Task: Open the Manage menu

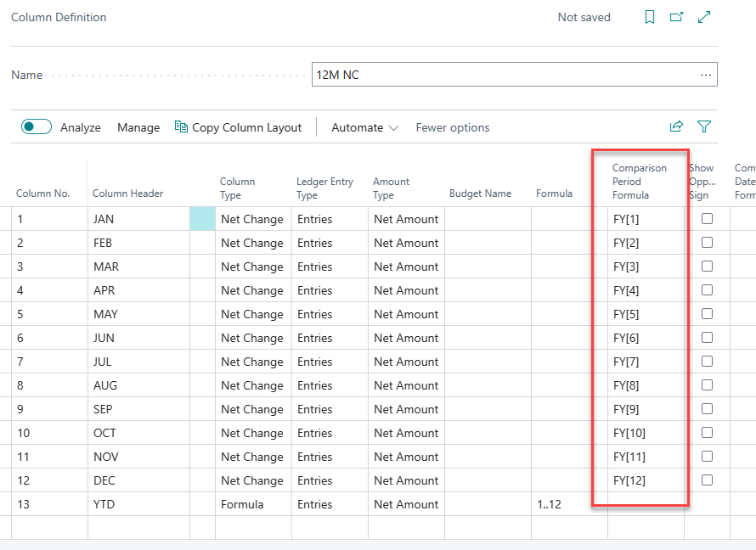Action: click(x=138, y=127)
